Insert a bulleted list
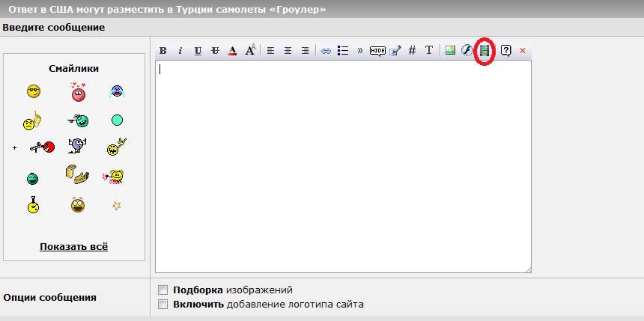This screenshot has width=644, height=321. point(342,50)
